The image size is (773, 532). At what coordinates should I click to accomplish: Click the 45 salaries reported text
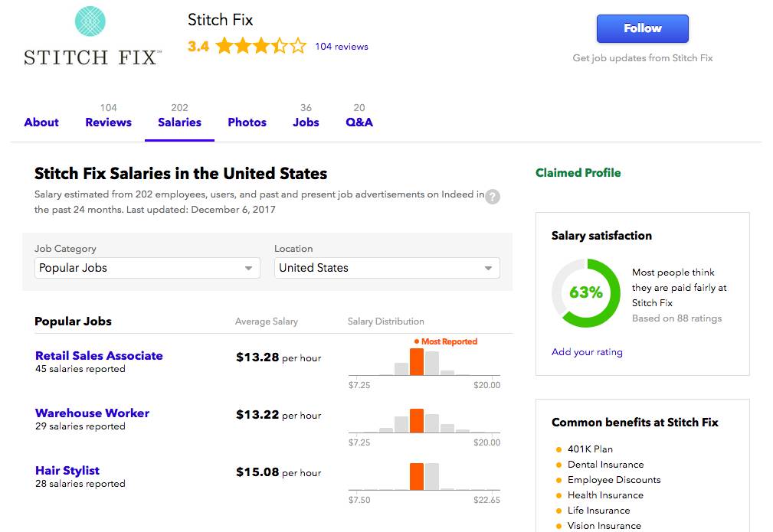click(x=80, y=369)
